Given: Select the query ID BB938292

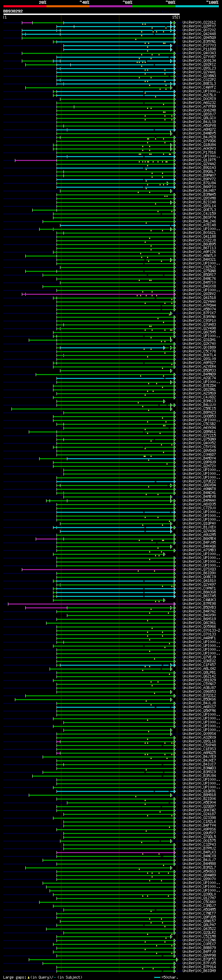Looking at the screenshot, I should coord(13,11).
